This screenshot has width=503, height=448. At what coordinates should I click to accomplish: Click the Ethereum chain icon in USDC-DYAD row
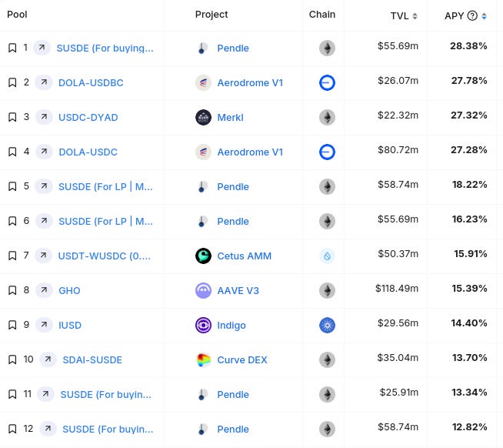pos(327,117)
